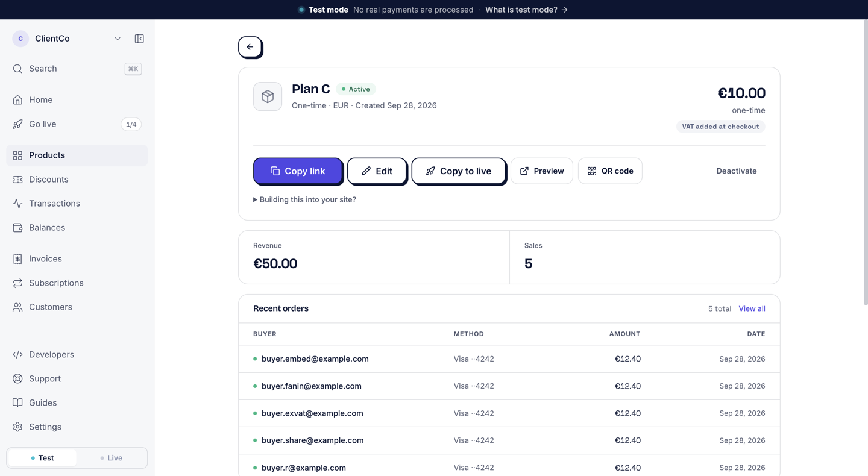Click the 'VAT added at checkout' tag
The width and height of the screenshot is (868, 476).
click(x=720, y=127)
